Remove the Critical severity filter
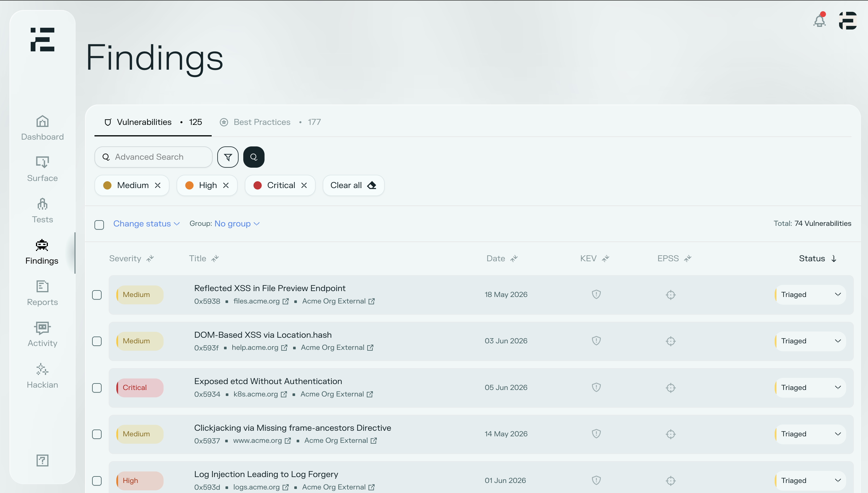Image resolution: width=868 pixels, height=493 pixels. click(x=304, y=185)
